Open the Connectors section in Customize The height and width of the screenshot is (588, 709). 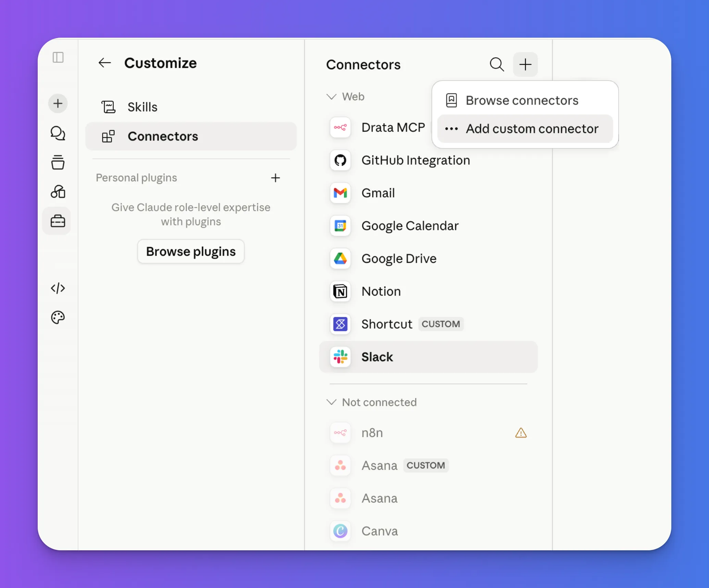(x=191, y=136)
